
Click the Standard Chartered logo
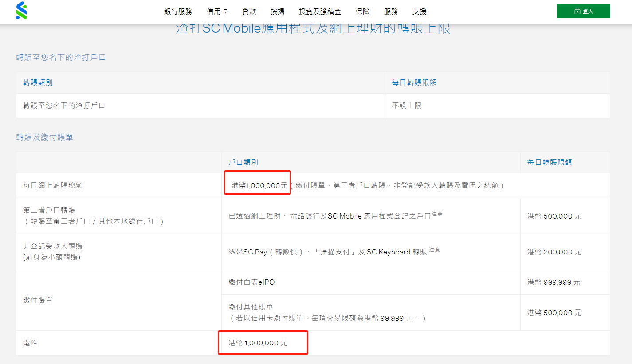click(21, 11)
